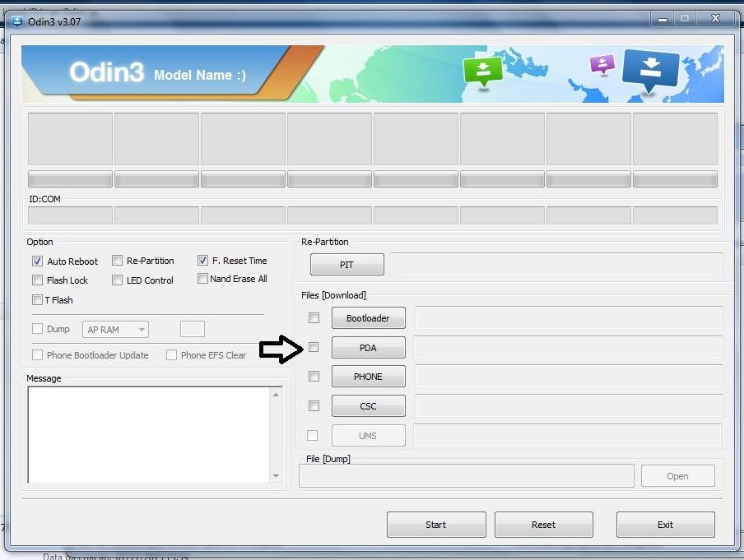Enable the Re-Partition checkbox
The width and height of the screenshot is (744, 560).
pos(118,261)
